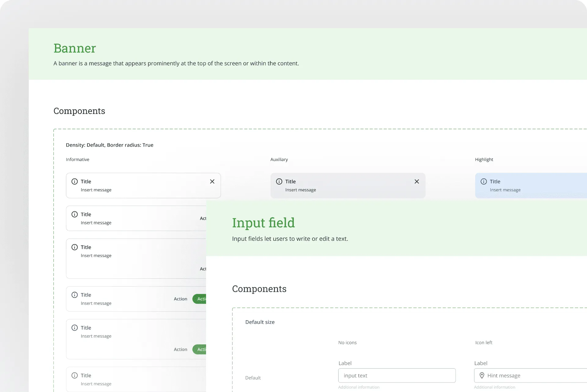
Task: Close the first Informative banner with X
Action: (212, 181)
